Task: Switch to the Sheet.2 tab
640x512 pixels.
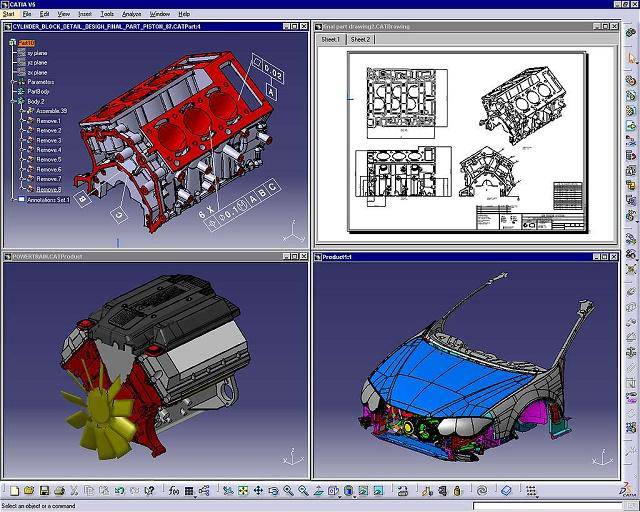Action: [361, 40]
